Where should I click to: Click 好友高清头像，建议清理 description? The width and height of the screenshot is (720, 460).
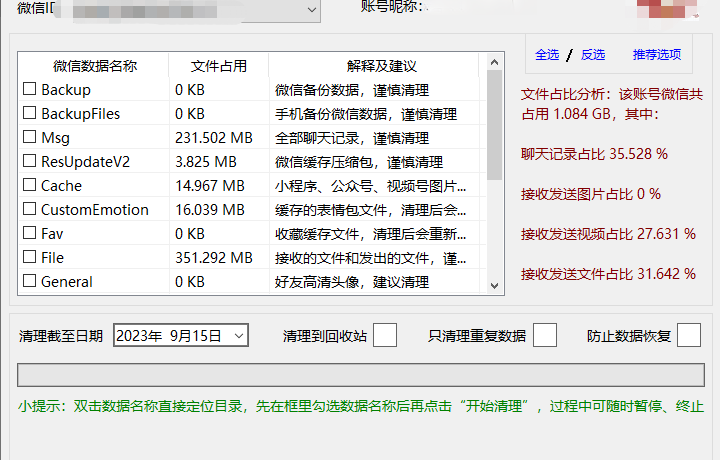[352, 282]
